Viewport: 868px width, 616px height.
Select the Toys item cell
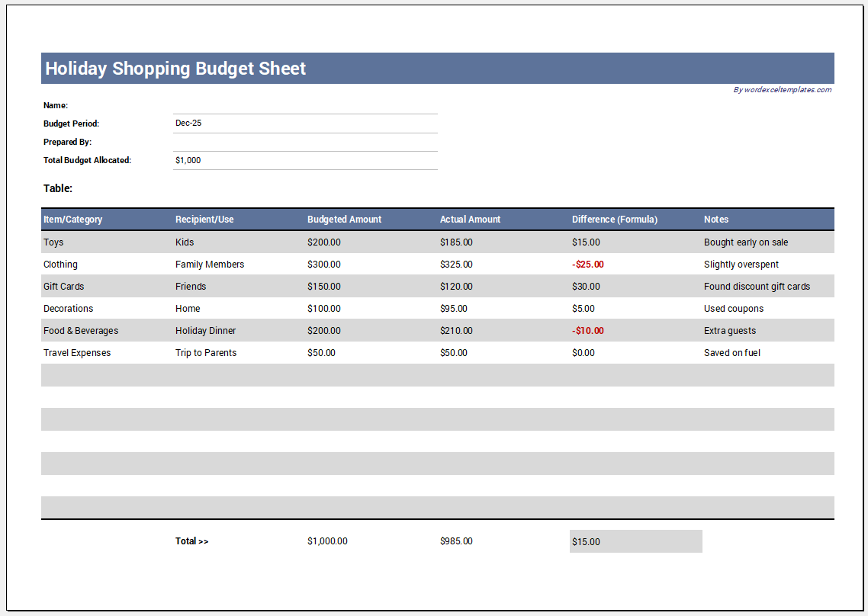click(53, 242)
